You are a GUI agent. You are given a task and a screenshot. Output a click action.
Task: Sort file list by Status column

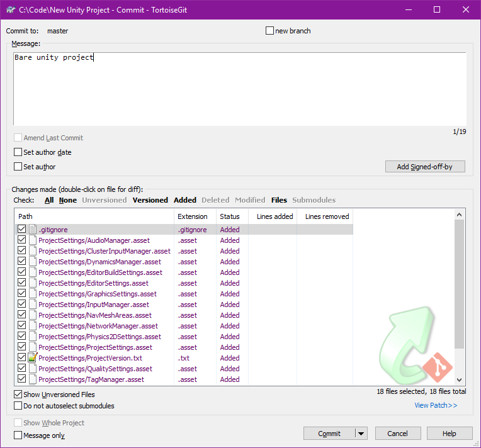coord(232,216)
